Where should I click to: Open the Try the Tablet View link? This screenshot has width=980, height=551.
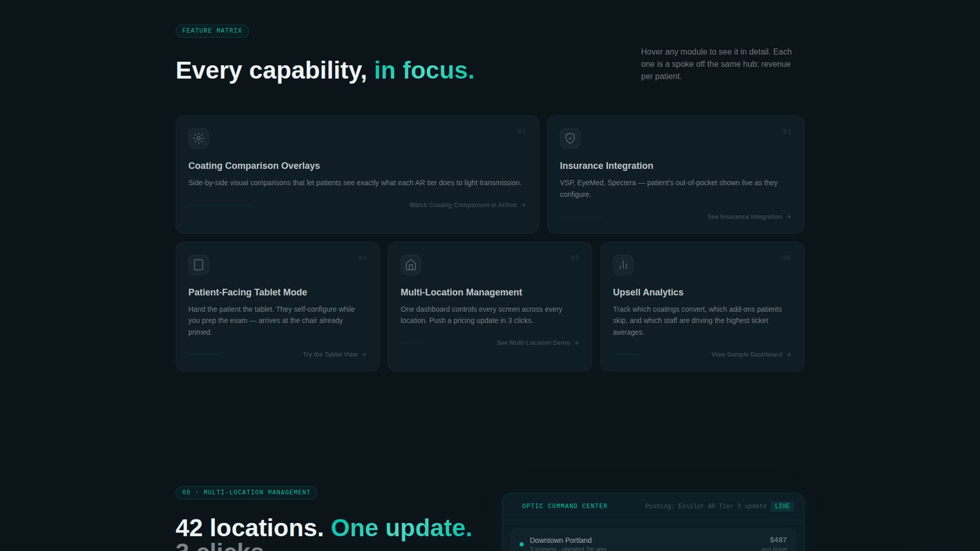coord(334,355)
